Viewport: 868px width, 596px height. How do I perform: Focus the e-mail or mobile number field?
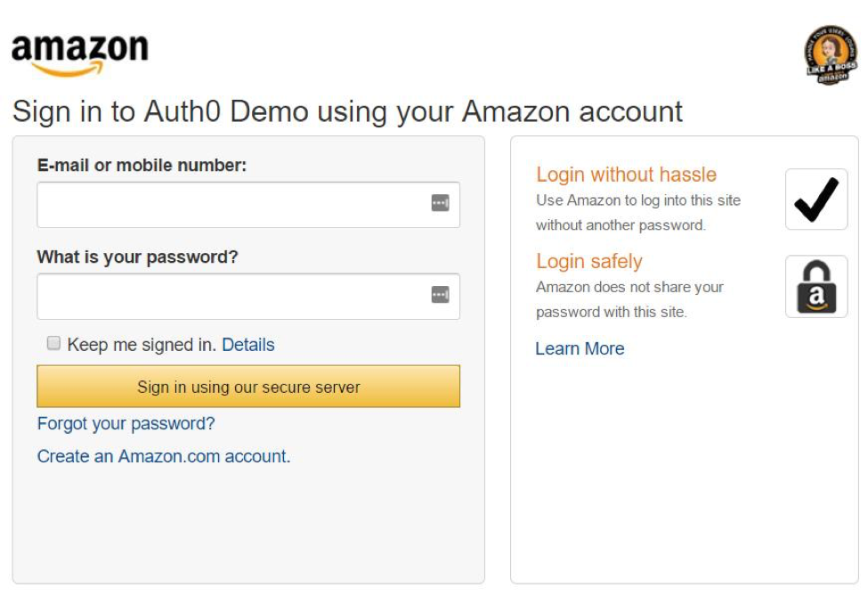pos(231,205)
